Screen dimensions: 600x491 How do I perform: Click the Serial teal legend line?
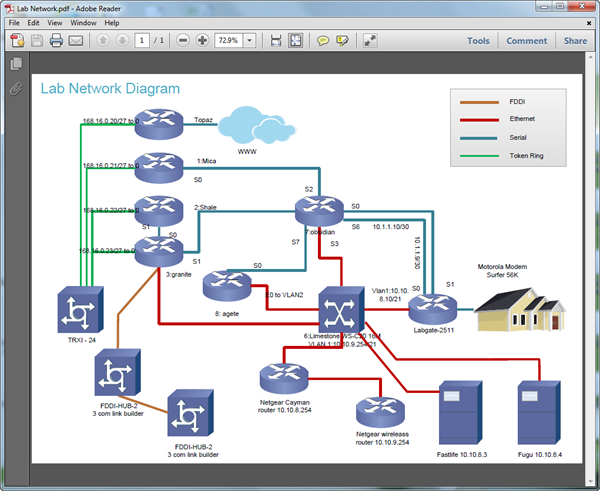479,138
